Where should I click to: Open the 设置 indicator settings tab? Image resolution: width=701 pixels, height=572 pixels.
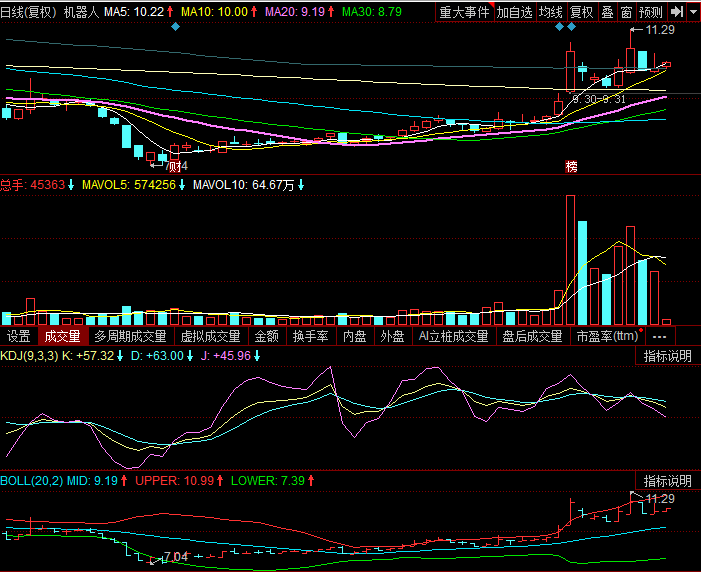18,337
